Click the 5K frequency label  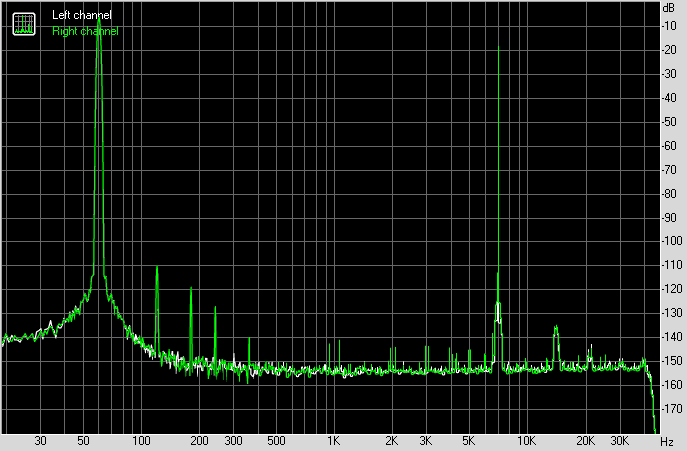tap(468, 441)
